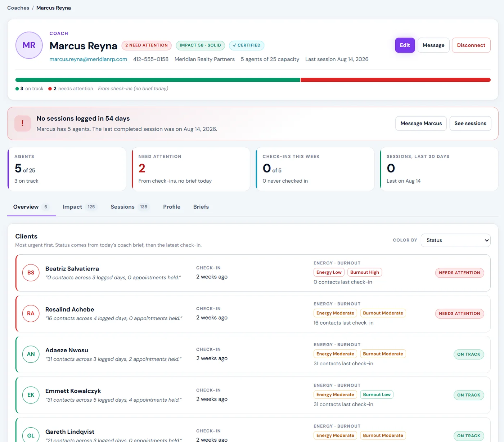Select Emmett Kowalczyk's client name
Screen dimensions: 504x442
pyautogui.click(x=73, y=391)
